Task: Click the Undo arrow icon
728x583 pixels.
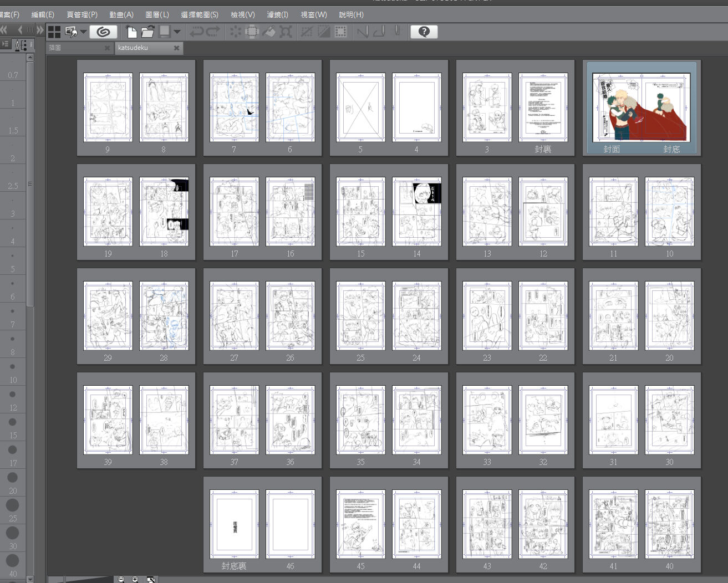Action: 196,32
